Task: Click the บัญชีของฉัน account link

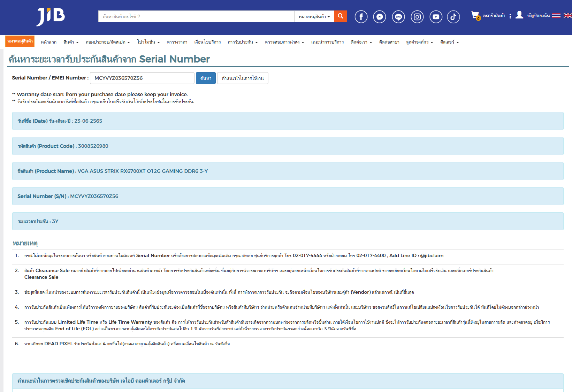Action: point(539,16)
